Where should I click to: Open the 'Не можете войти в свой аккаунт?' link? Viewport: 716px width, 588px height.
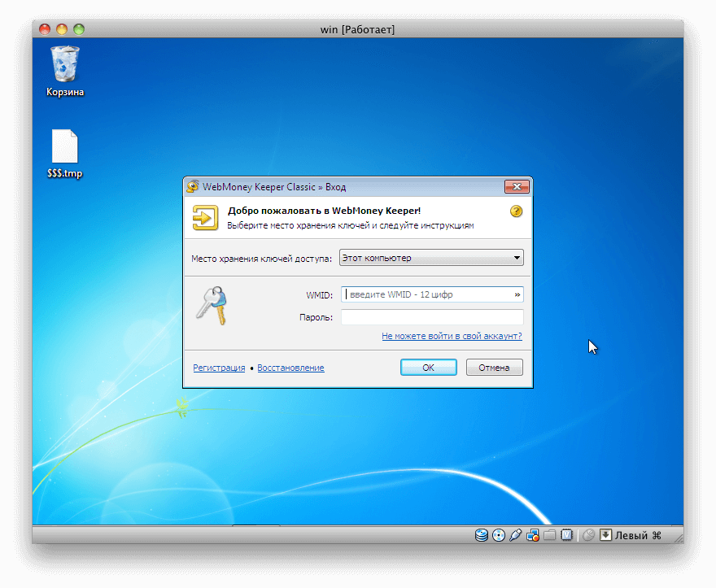coord(452,336)
